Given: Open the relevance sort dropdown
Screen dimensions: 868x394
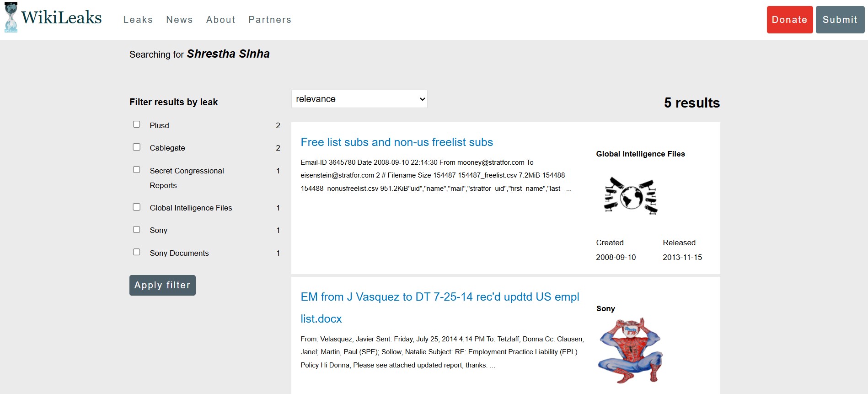Looking at the screenshot, I should pos(359,99).
